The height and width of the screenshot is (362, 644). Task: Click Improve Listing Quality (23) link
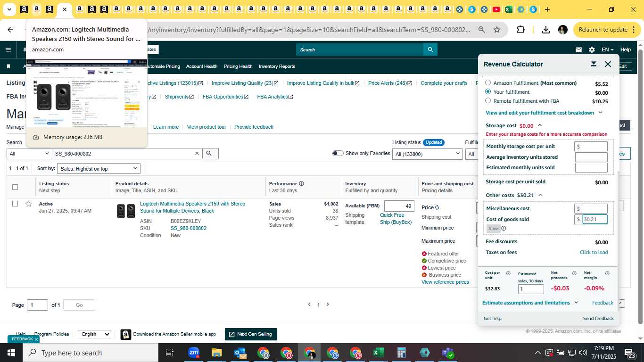(x=245, y=83)
